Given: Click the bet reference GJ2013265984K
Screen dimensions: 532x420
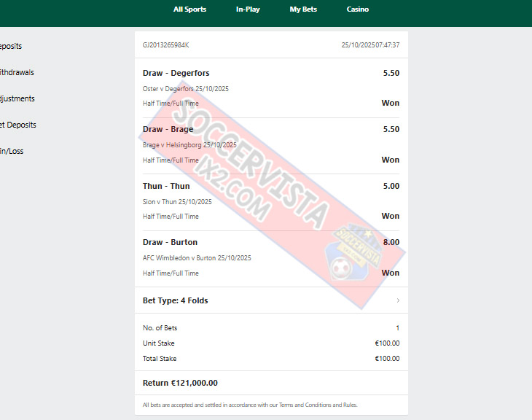Looking at the screenshot, I should (x=165, y=45).
